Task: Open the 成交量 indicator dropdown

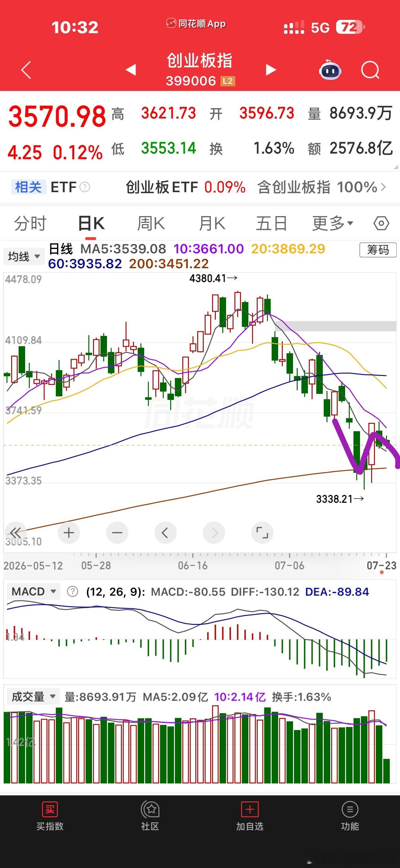Action: (33, 697)
